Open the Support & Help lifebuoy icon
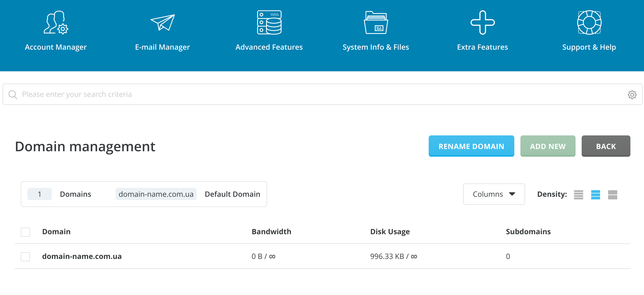Screen dimensions: 644x295 pyautogui.click(x=589, y=22)
